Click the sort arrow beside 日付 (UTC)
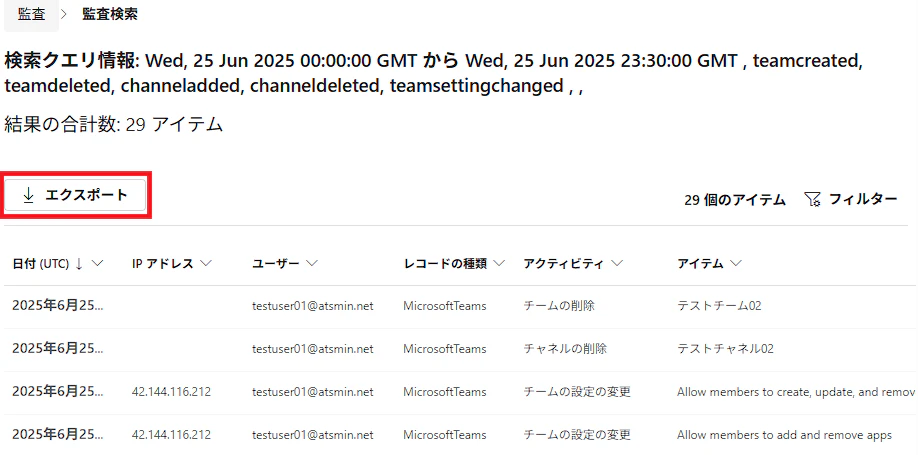This screenshot has width=918, height=455. tap(79, 264)
